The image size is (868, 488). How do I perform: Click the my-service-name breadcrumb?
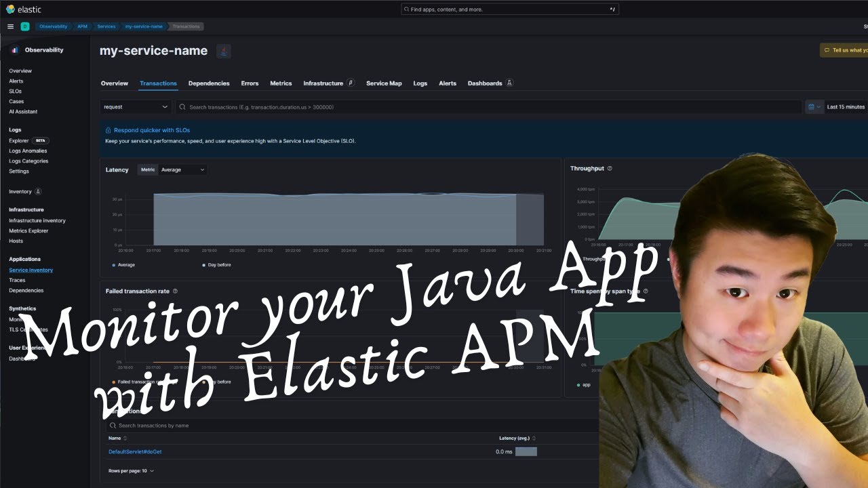pos(144,26)
